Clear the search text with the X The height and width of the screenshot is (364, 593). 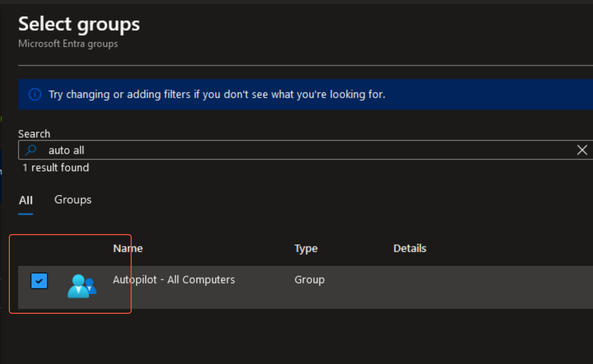coord(582,150)
